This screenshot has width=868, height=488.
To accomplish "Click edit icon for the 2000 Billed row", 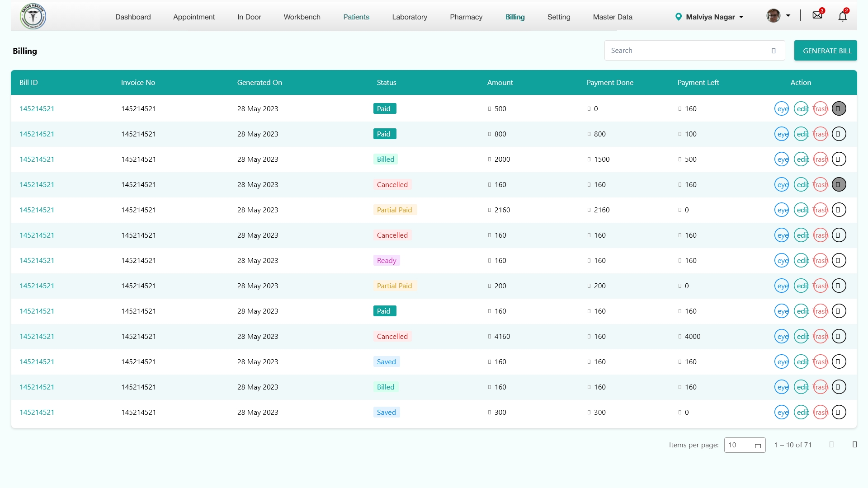I will [802, 160].
